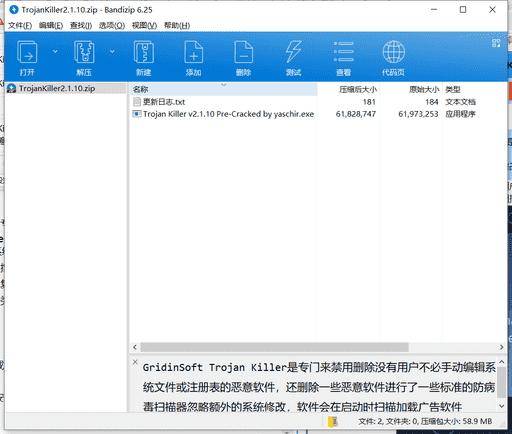This screenshot has width=512, height=434.
Task: Click the text document icon beside 更新日志.txt
Action: pos(137,102)
